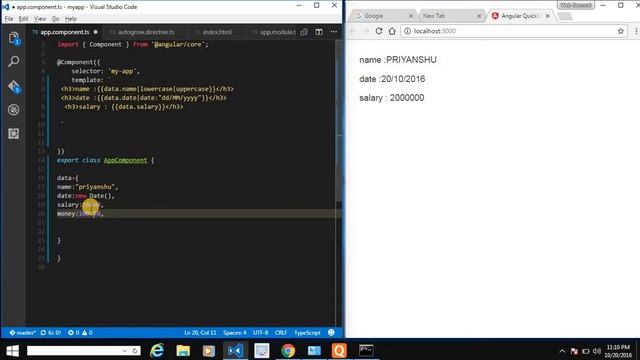Change file encoding via UTF-8
Image resolution: width=640 pixels, height=360 pixels.
click(260, 333)
